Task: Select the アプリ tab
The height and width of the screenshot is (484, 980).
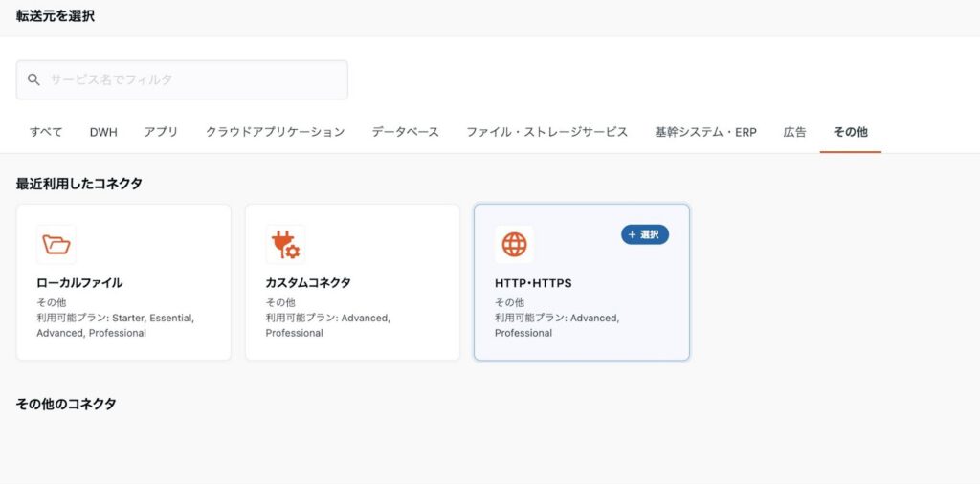Action: click(x=161, y=132)
